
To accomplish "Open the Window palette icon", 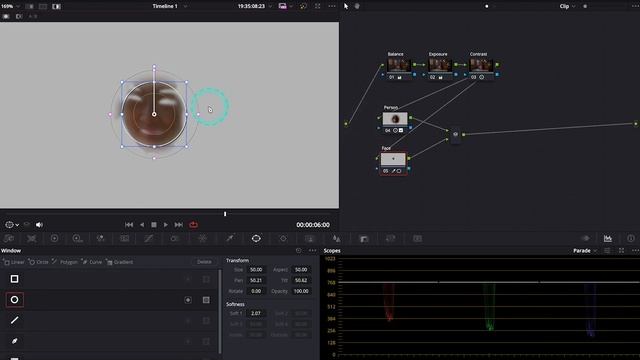I will [x=256, y=238].
